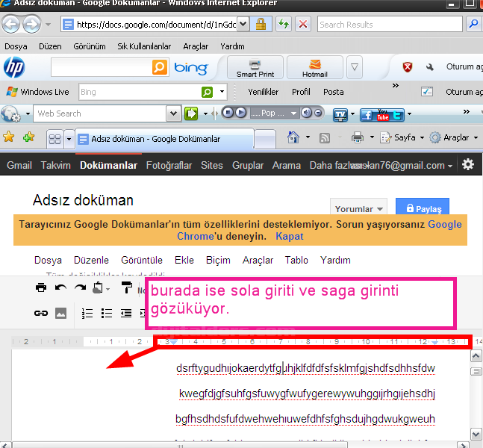This screenshot has height=448, width=483.
Task: Open the Tablo menu in Docs
Action: 296,260
